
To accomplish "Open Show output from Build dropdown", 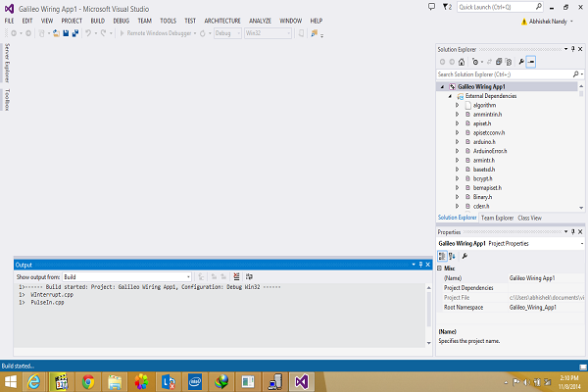I will pos(127,276).
